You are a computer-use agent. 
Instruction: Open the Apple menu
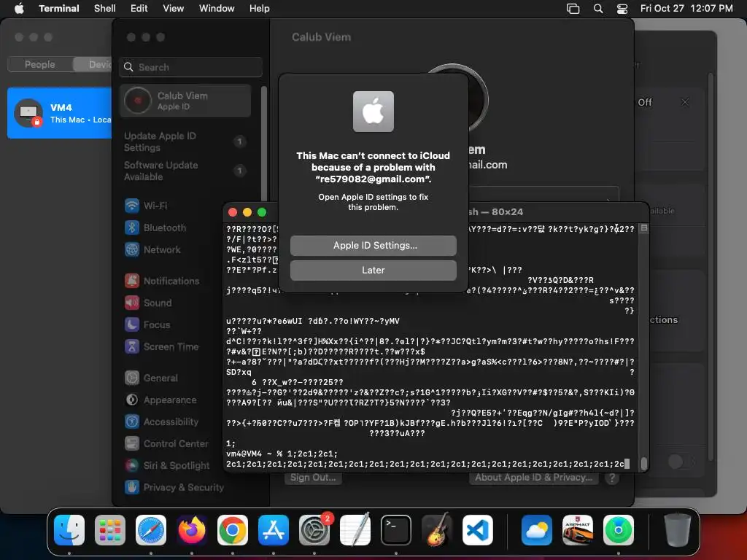pyautogui.click(x=19, y=8)
